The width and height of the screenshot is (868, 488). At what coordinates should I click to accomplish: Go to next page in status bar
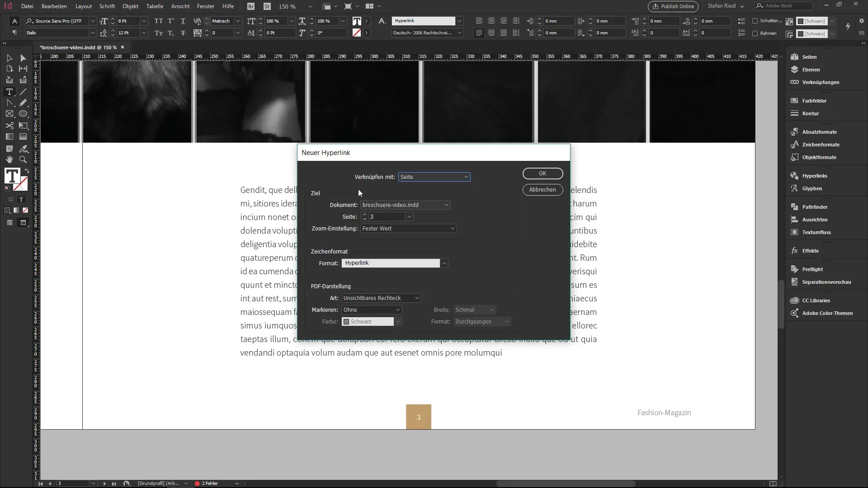(x=104, y=483)
